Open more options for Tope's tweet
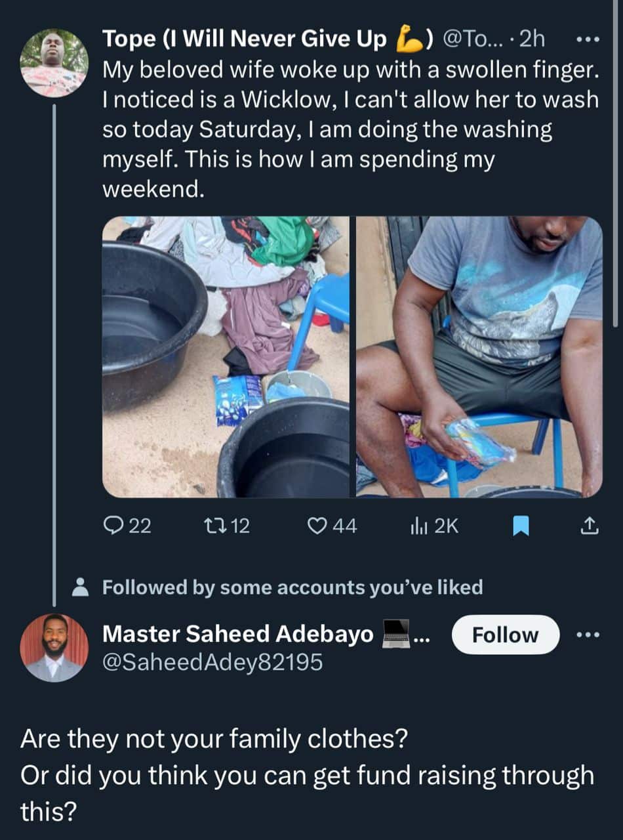The image size is (623, 840). click(x=587, y=39)
